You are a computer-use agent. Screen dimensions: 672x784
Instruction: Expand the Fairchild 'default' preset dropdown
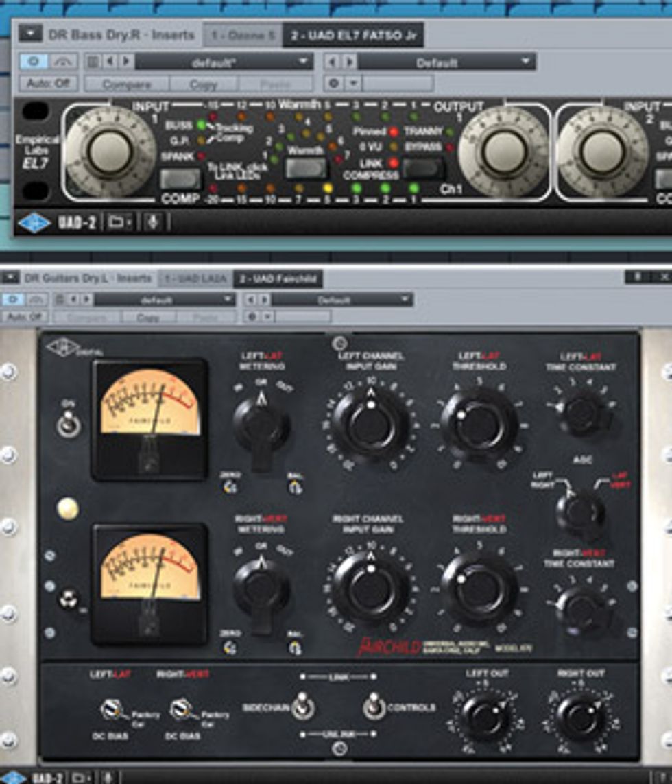pos(165,300)
